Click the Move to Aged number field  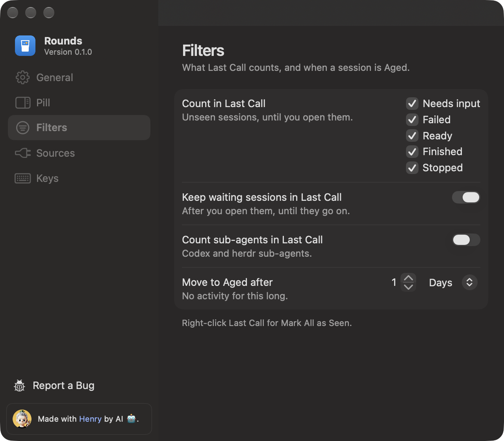(x=394, y=282)
